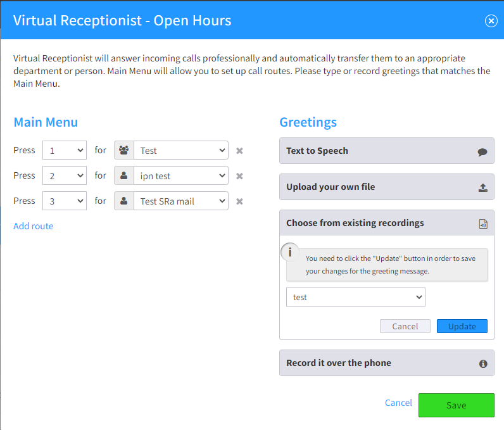
Task: Click the gray Cancel button in recordings panel
Action: point(405,326)
